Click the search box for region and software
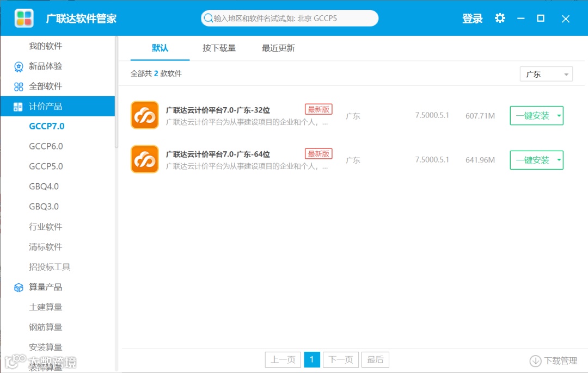 point(290,18)
